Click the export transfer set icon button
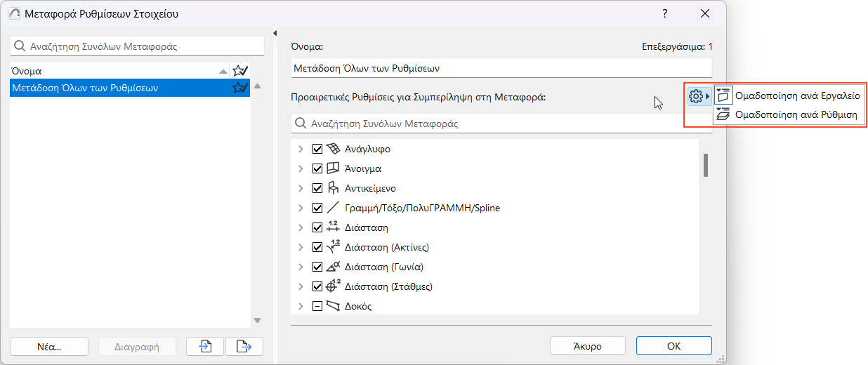This screenshot has height=365, width=868. pyautogui.click(x=244, y=346)
